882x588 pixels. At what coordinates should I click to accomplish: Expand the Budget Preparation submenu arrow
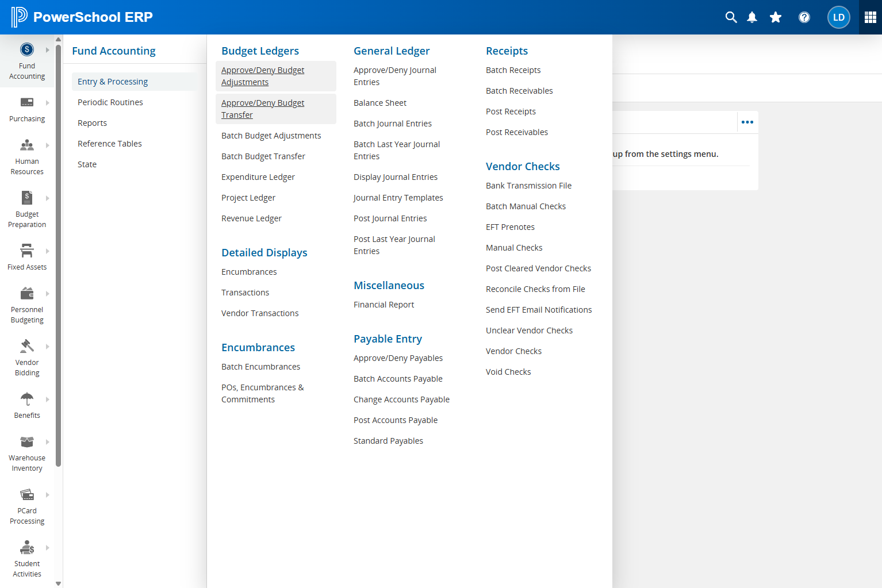point(47,198)
